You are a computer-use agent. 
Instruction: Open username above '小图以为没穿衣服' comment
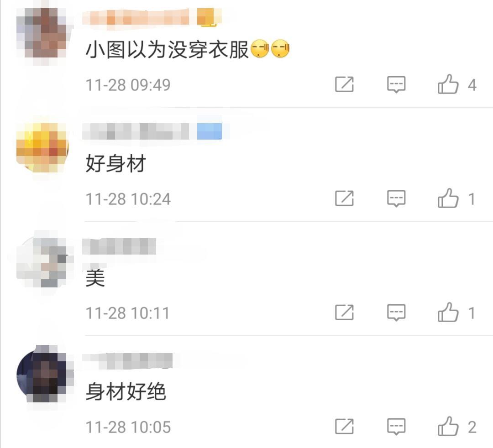[x=136, y=17]
